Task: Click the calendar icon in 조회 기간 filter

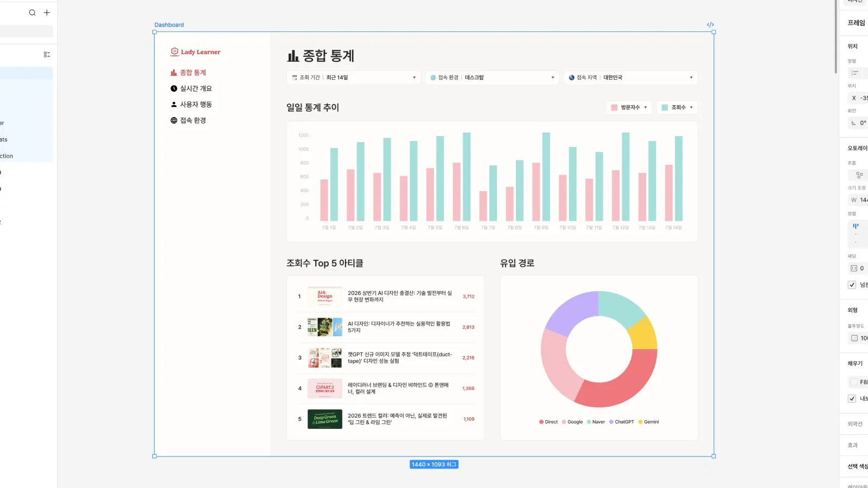Action: [x=295, y=78]
